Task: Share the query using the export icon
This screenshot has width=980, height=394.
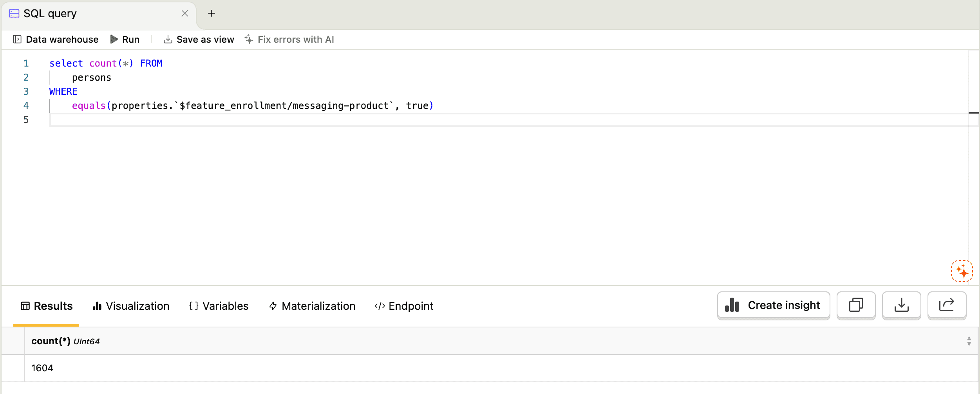Action: pos(947,305)
